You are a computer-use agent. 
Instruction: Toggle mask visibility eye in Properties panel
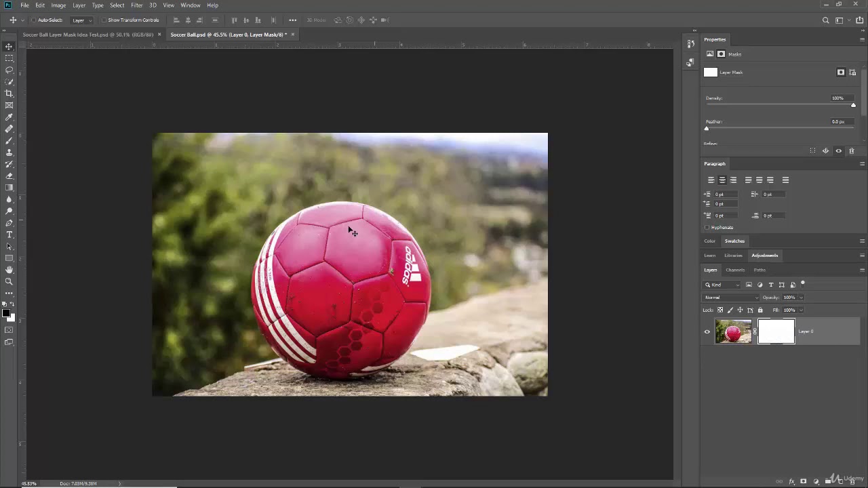[839, 151]
